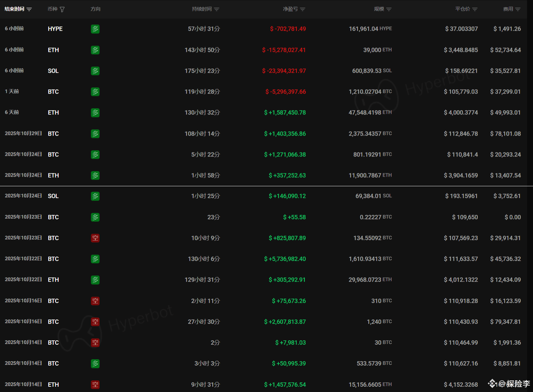Select the HYPE coin name
The height and width of the screenshot is (392, 533).
tap(55, 29)
